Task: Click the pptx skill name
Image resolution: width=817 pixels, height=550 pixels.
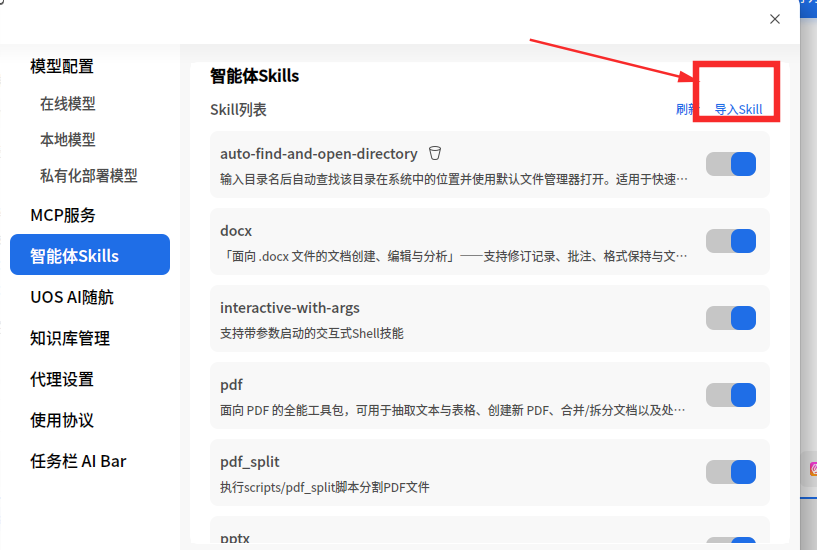Action: [x=235, y=539]
